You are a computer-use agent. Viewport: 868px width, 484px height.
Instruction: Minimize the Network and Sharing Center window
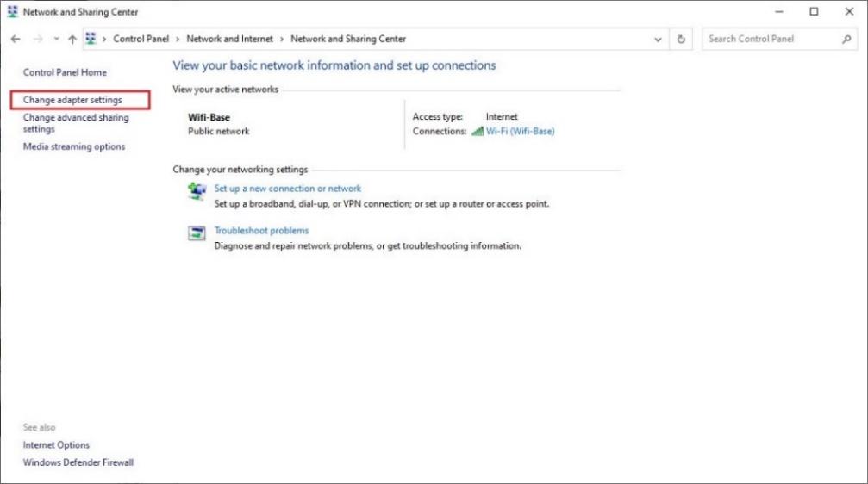[779, 11]
